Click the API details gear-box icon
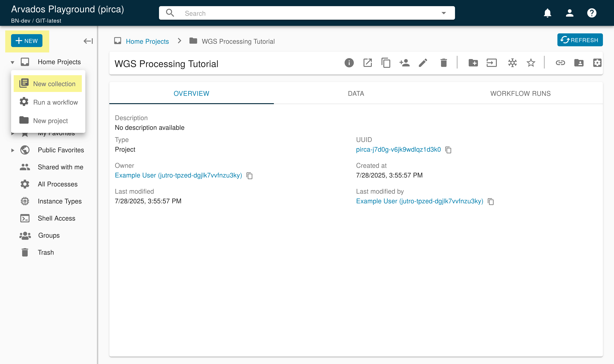This screenshot has width=614, height=364. [x=597, y=63]
